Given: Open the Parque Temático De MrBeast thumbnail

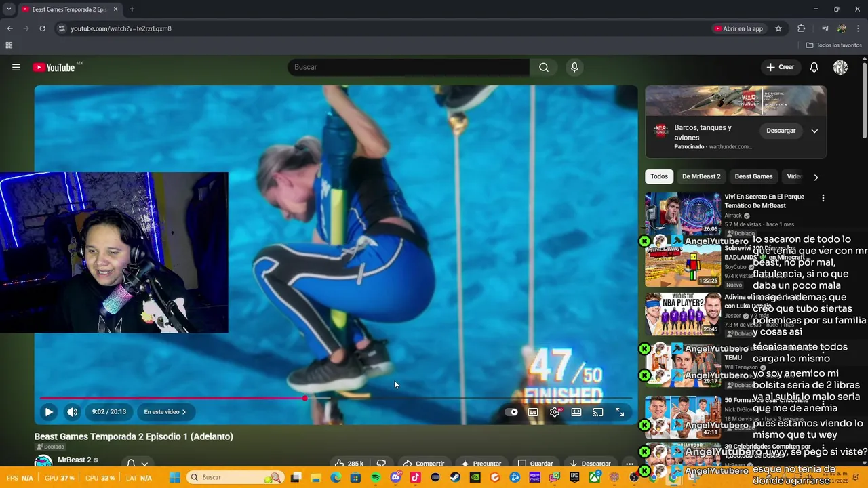Looking at the screenshot, I should coord(683,214).
